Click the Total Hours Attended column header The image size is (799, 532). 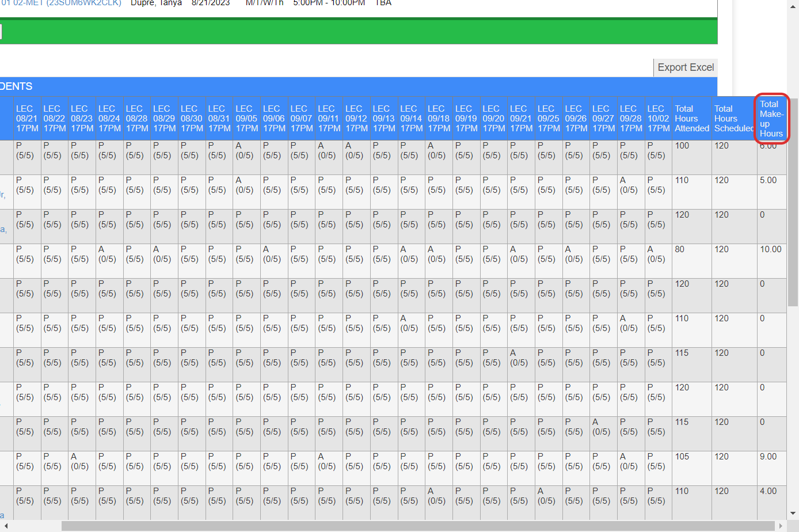pyautogui.click(x=691, y=119)
